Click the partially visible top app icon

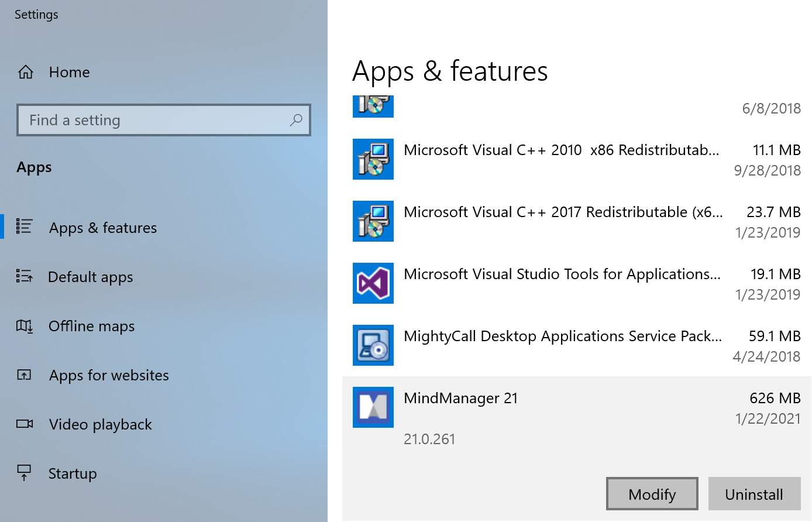coord(373,107)
